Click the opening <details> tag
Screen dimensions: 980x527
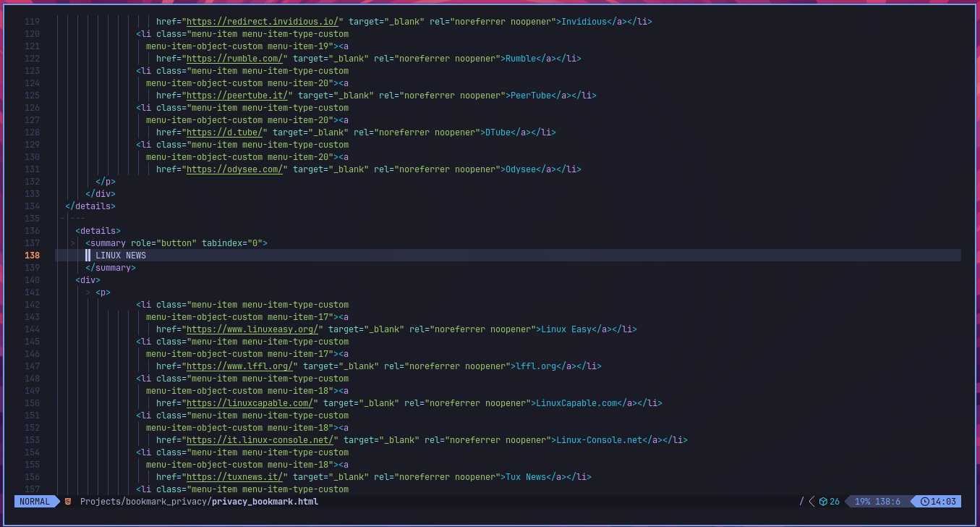point(98,231)
